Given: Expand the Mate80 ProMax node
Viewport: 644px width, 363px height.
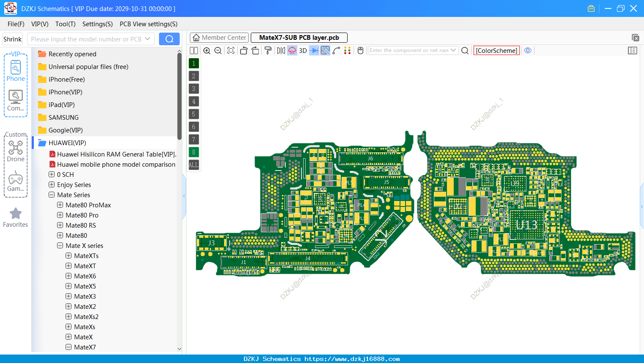Looking at the screenshot, I should tap(60, 205).
